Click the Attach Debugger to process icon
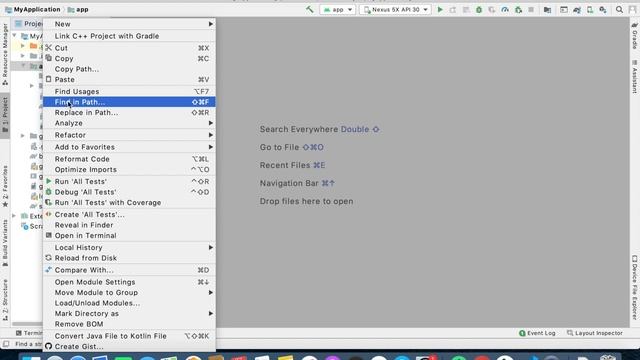 pyautogui.click(x=518, y=9)
